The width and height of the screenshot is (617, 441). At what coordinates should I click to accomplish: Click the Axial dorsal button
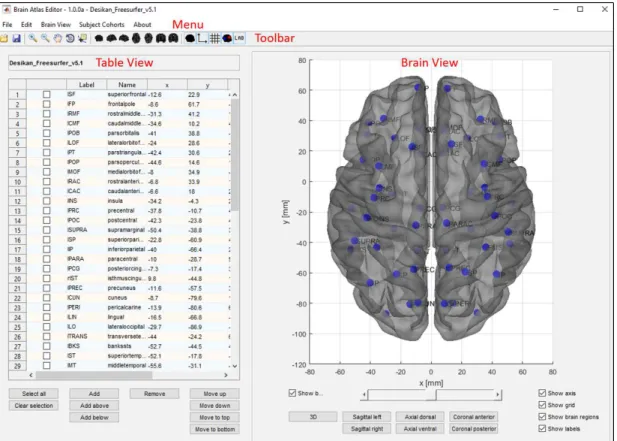tap(420, 417)
